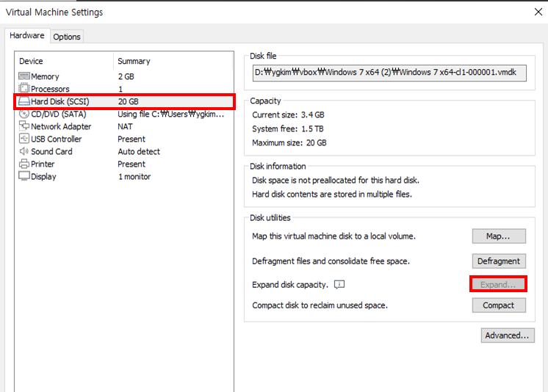Click the Device column header
This screenshot has width=548, height=392.
[x=31, y=61]
